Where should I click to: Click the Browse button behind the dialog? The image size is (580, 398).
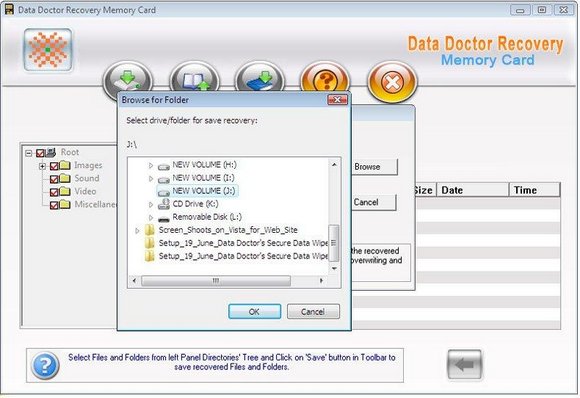pyautogui.click(x=374, y=167)
